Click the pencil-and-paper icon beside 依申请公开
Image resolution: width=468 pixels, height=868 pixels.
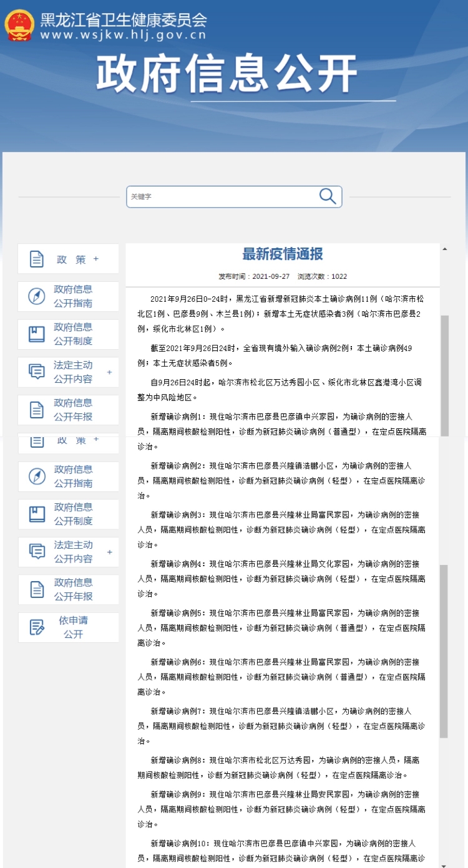pos(37,627)
